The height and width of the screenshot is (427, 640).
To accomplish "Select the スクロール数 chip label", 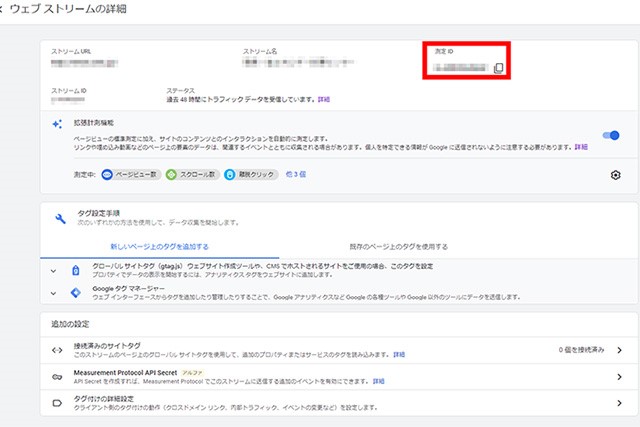I will click(198, 175).
